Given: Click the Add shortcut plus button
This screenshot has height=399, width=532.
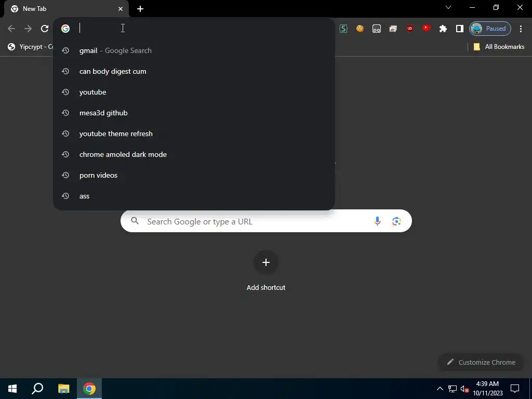Looking at the screenshot, I should 266,262.
